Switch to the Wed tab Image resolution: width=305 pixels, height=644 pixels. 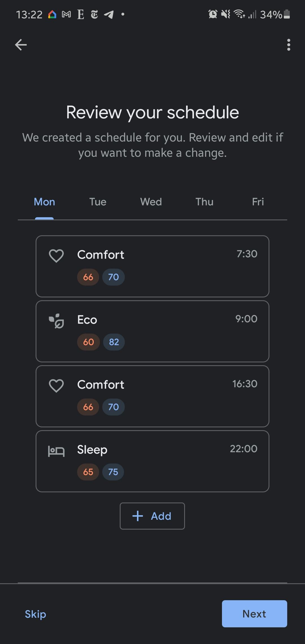point(151,202)
